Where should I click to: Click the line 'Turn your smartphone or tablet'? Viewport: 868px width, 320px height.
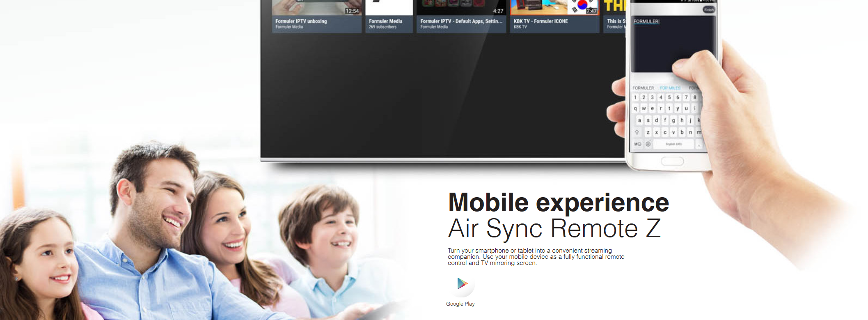point(530,251)
